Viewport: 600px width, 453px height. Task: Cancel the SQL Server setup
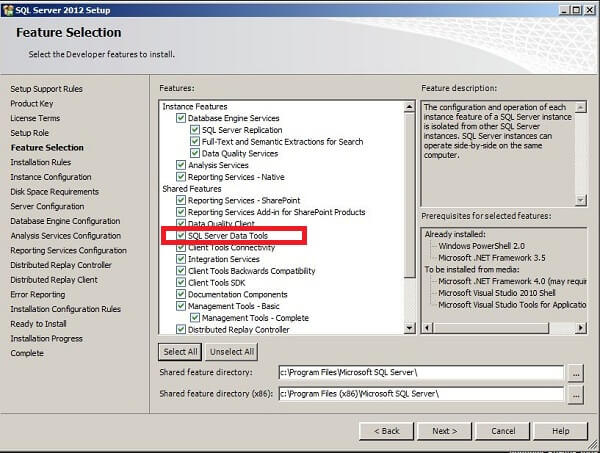(503, 431)
